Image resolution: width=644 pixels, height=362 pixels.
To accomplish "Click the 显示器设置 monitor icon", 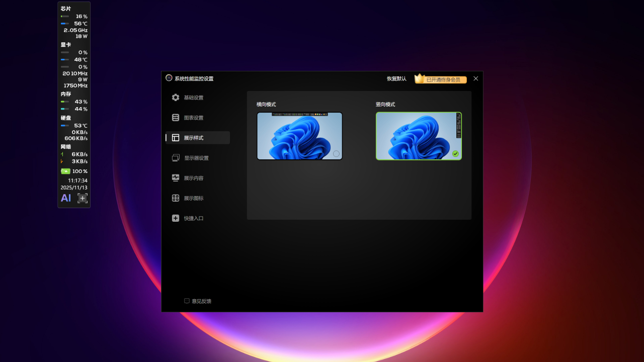I will 175,158.
